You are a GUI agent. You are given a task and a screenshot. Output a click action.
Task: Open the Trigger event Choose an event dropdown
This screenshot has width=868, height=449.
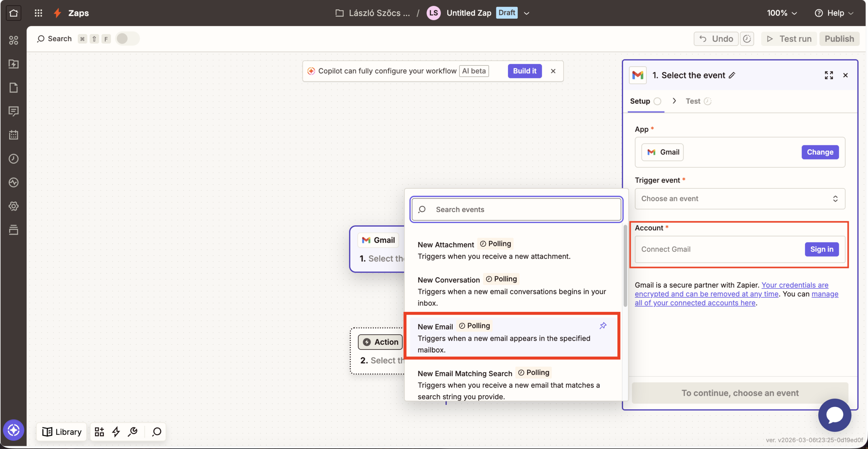pos(739,199)
